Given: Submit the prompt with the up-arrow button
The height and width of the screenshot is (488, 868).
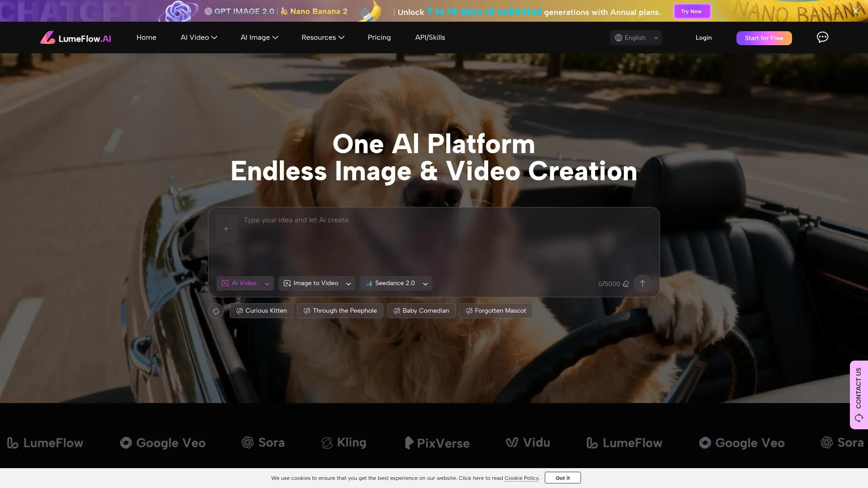Looking at the screenshot, I should click(642, 283).
